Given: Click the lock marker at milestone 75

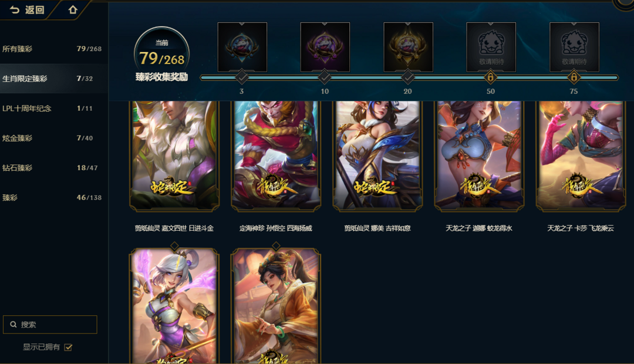Looking at the screenshot, I should pos(574,77).
